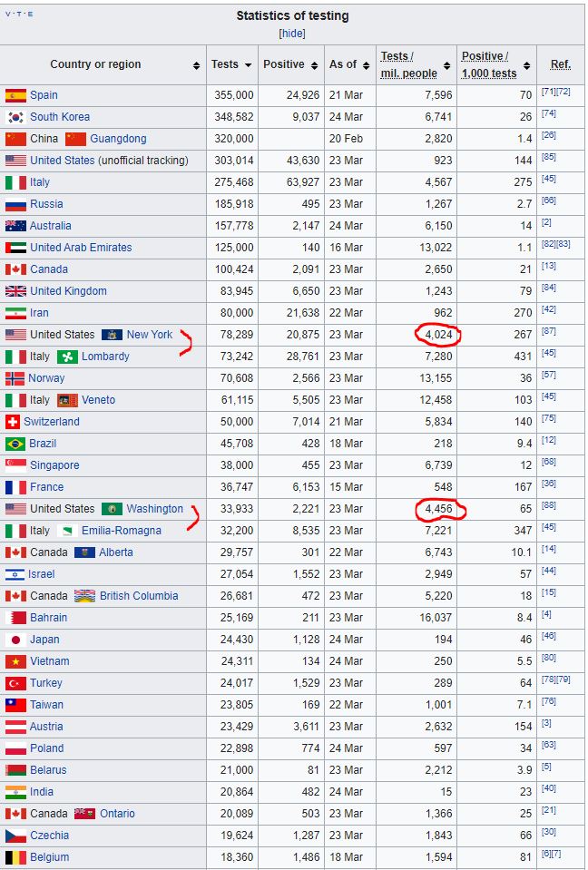Click the Alberta provincial flag icon
This screenshot has width=588, height=870.
84,552
